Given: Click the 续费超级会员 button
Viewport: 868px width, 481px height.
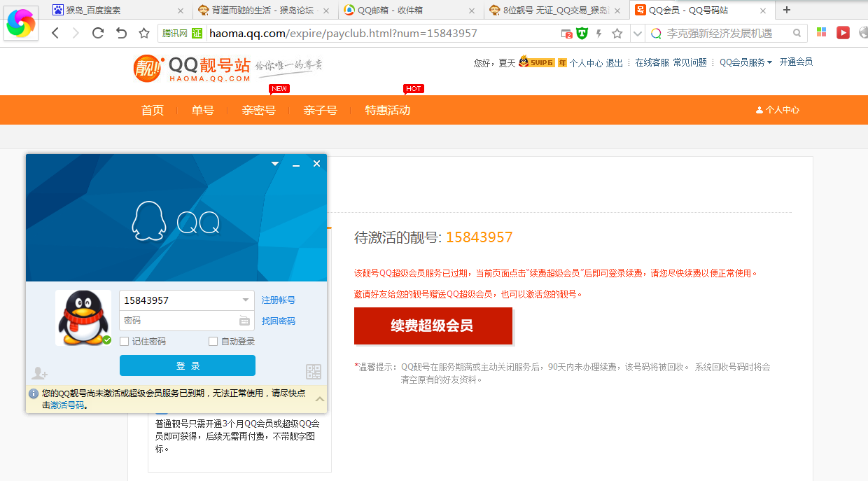Looking at the screenshot, I should pyautogui.click(x=433, y=326).
